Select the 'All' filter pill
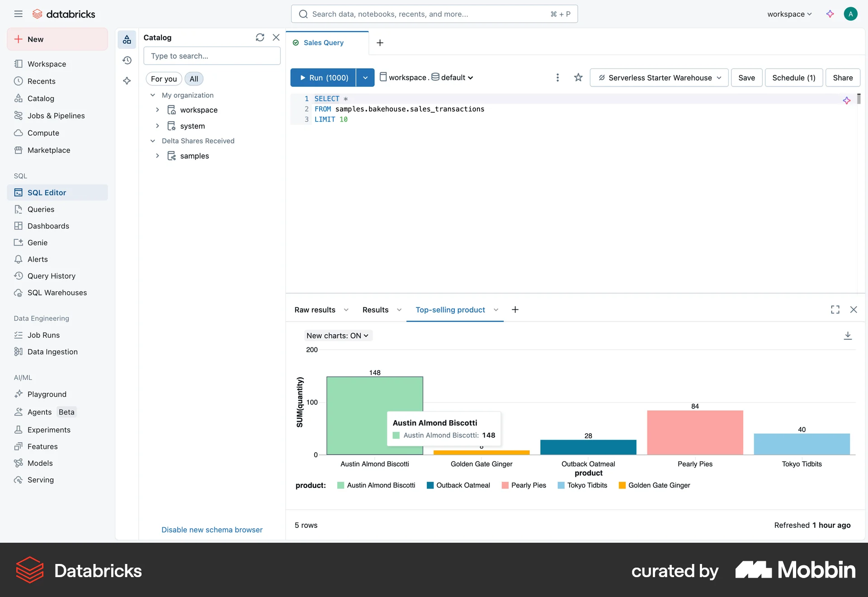 [193, 78]
